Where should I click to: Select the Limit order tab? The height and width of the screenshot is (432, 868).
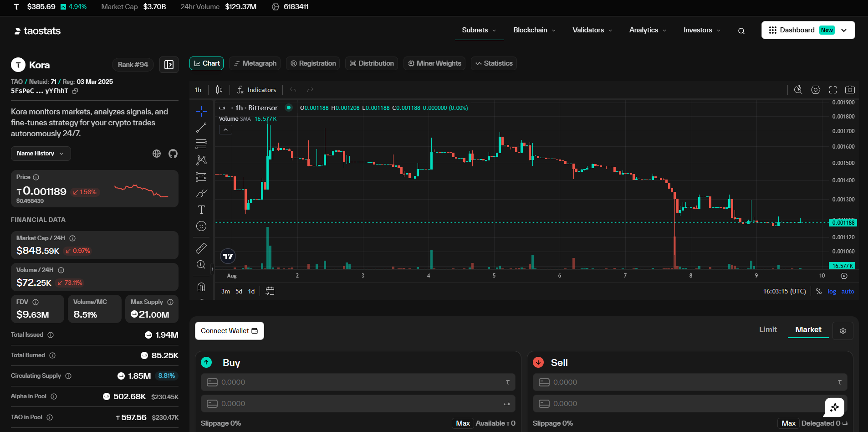768,329
